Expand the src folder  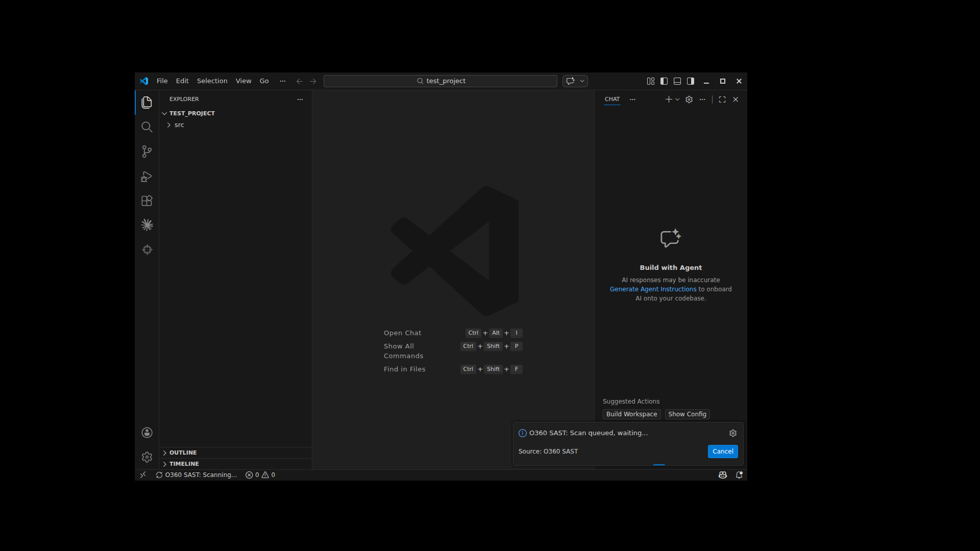coord(179,125)
